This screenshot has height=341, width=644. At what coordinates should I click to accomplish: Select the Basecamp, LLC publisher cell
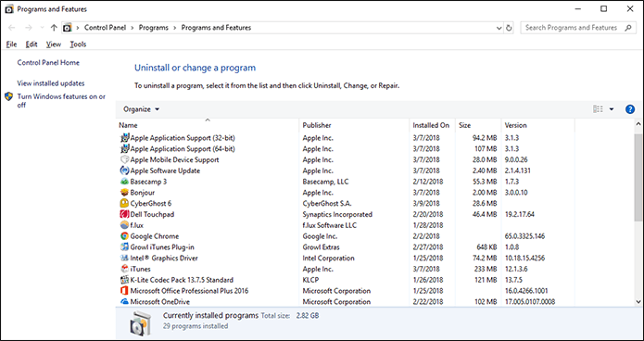(325, 182)
